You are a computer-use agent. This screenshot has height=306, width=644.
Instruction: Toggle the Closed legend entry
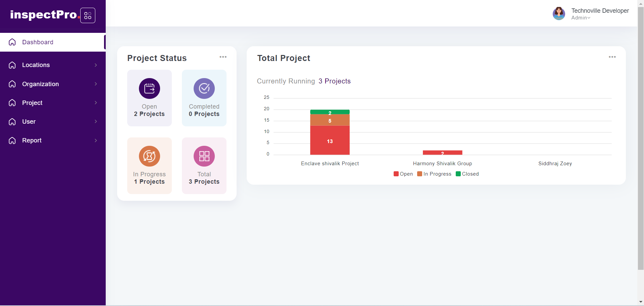coord(467,174)
